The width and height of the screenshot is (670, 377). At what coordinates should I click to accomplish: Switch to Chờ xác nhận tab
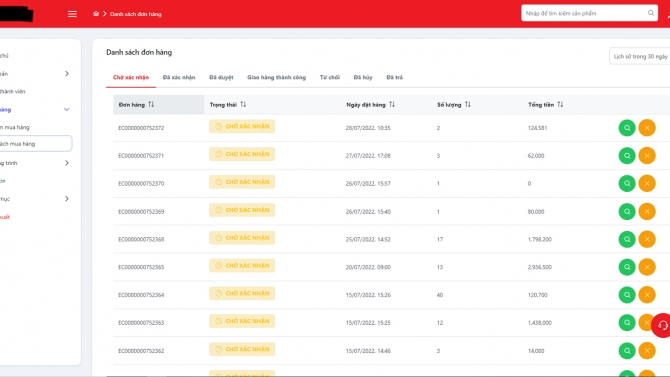pyautogui.click(x=131, y=77)
